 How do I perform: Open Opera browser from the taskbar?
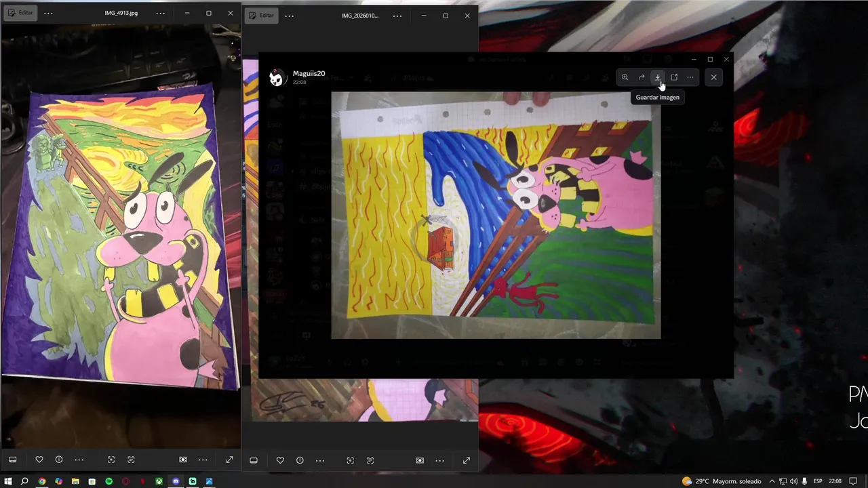pyautogui.click(x=125, y=481)
